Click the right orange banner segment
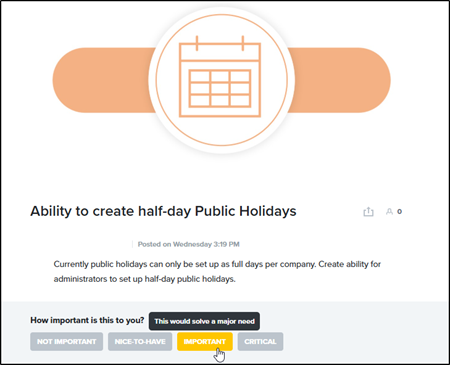The image size is (450, 365). click(340, 80)
